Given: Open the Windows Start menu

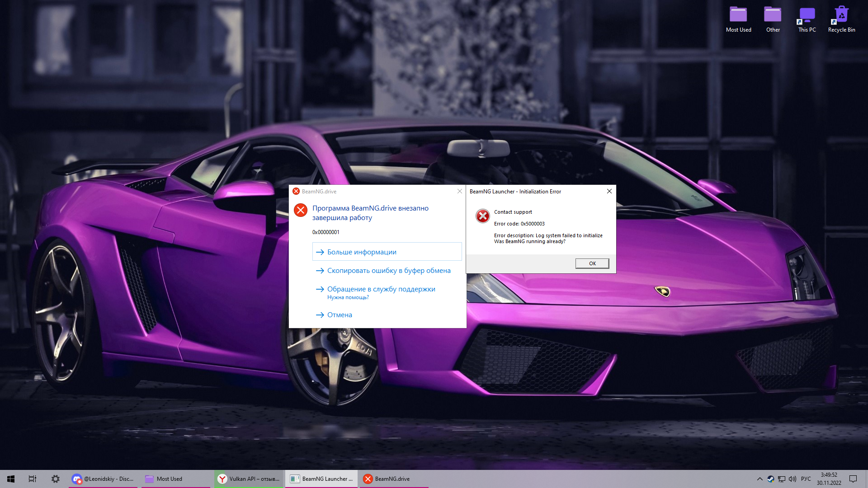Looking at the screenshot, I should (x=11, y=479).
